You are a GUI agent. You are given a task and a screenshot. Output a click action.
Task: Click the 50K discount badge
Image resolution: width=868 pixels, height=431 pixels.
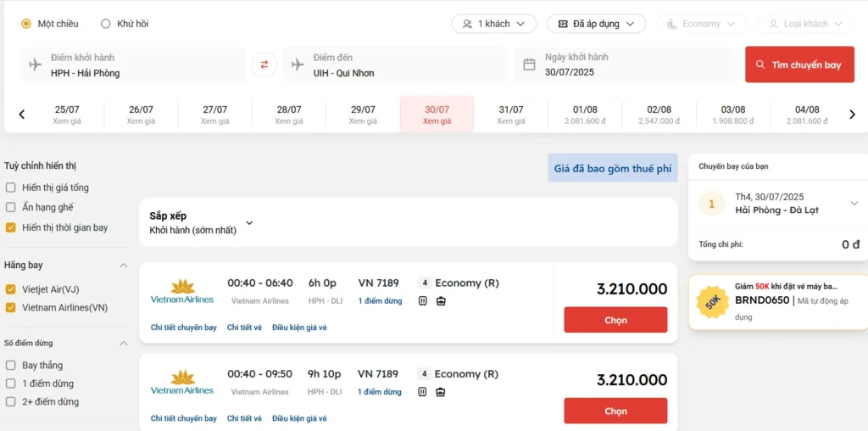click(712, 303)
